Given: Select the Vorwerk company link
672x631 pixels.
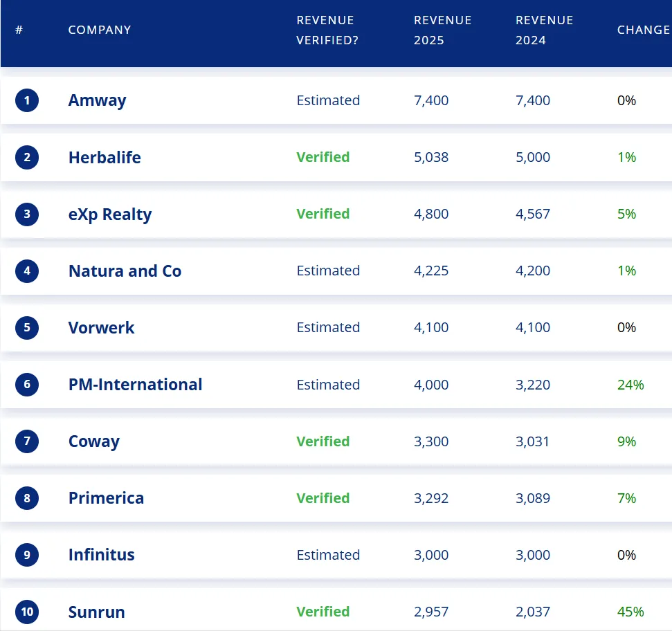Looking at the screenshot, I should (x=101, y=327).
